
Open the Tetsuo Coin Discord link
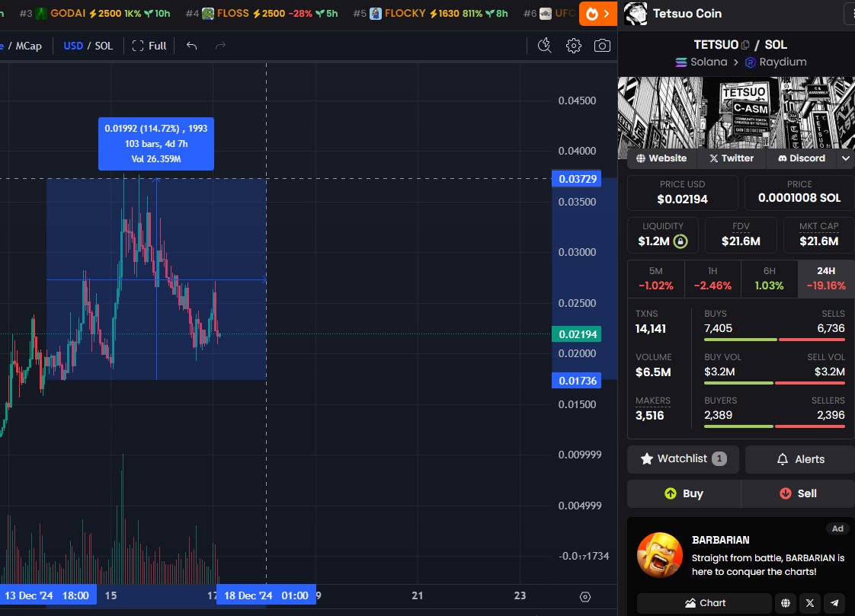click(801, 158)
